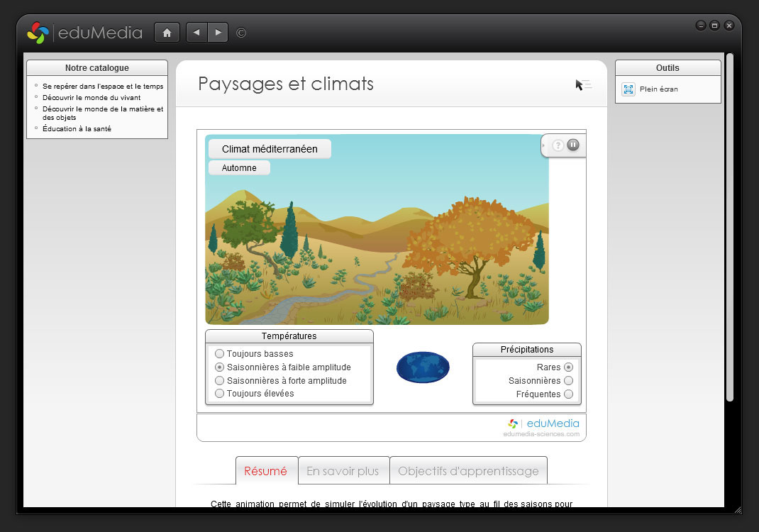This screenshot has height=532, width=759.
Task: Open 'Éducation à la santé' catalogue link
Action: pos(77,129)
